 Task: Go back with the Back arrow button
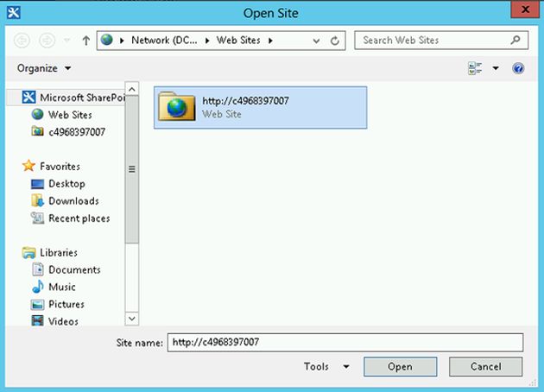(22, 41)
